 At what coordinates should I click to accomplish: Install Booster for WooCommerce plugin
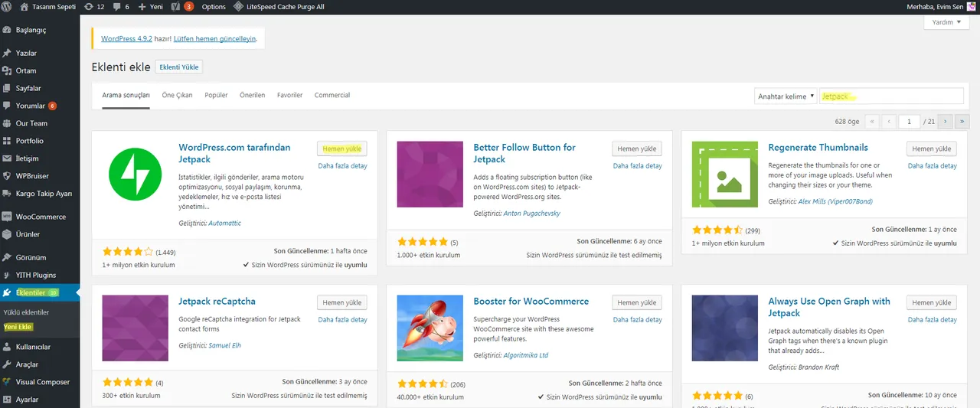[637, 302]
